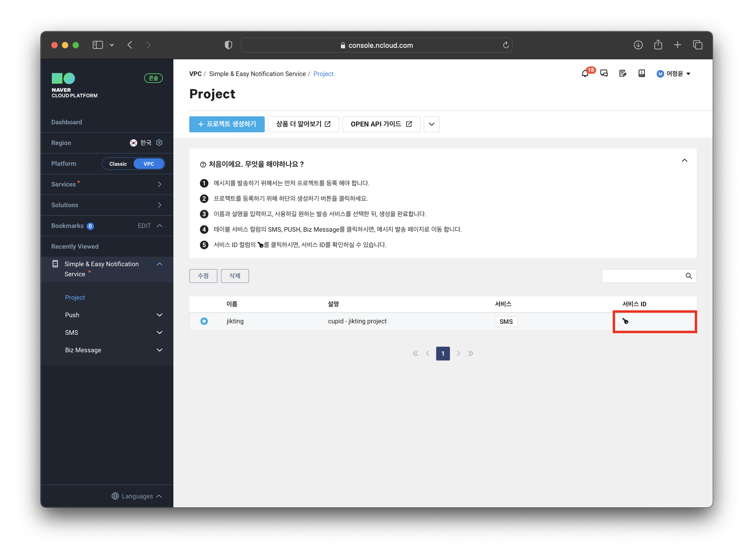Collapse the 처음이에요 help panel
This screenshot has width=756, height=553.
point(685,161)
